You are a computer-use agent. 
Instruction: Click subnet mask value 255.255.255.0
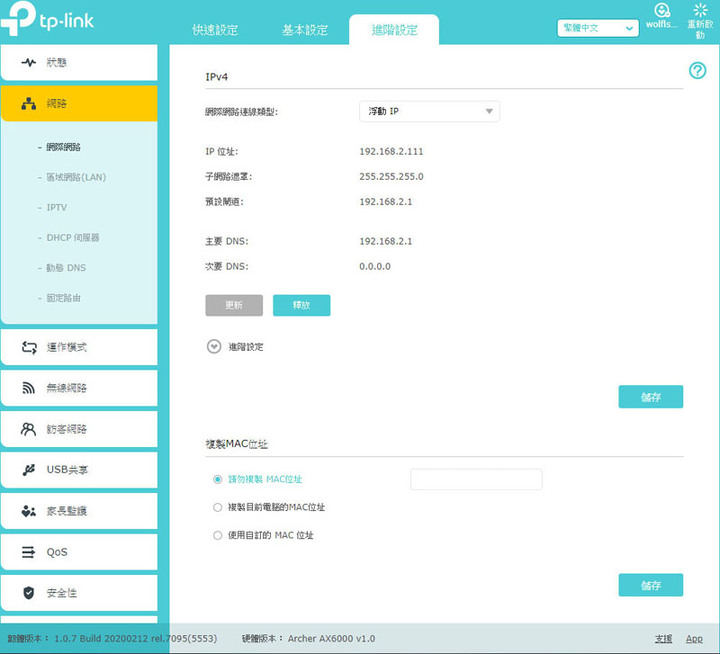click(391, 177)
